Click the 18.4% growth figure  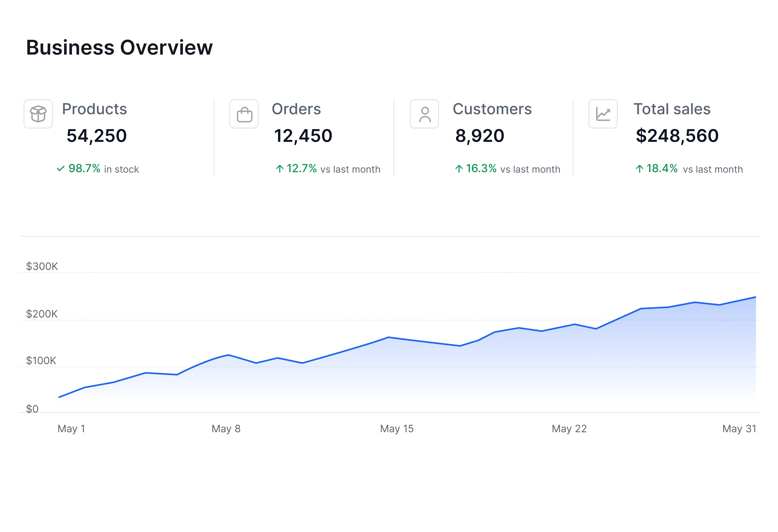(662, 168)
